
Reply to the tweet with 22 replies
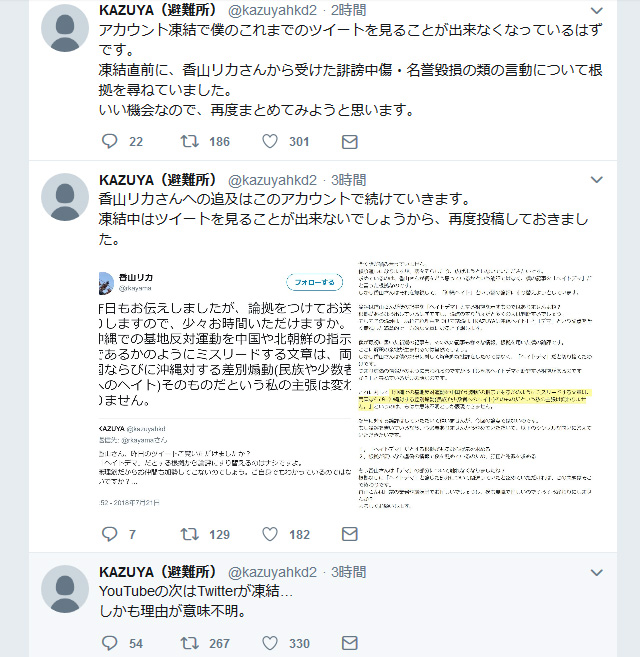(110, 141)
